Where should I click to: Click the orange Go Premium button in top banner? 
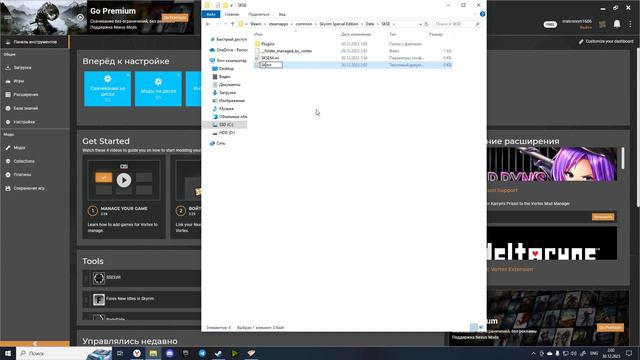pos(175,18)
